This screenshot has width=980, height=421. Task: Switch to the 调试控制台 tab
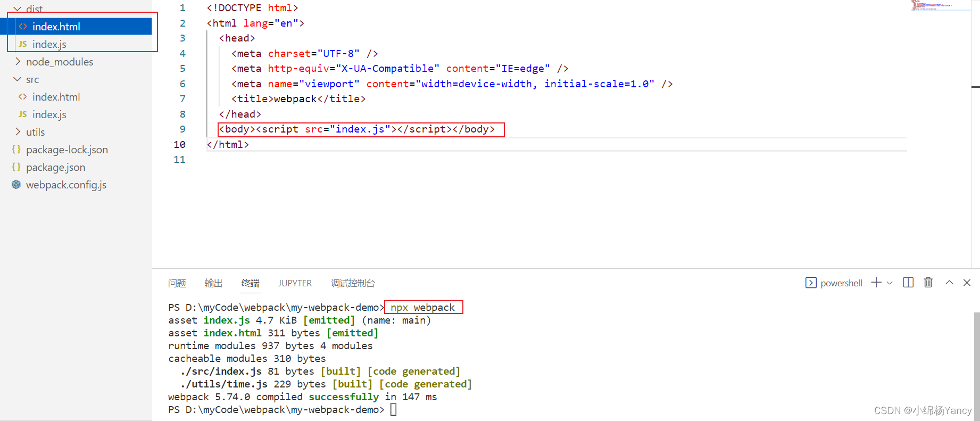tap(353, 283)
